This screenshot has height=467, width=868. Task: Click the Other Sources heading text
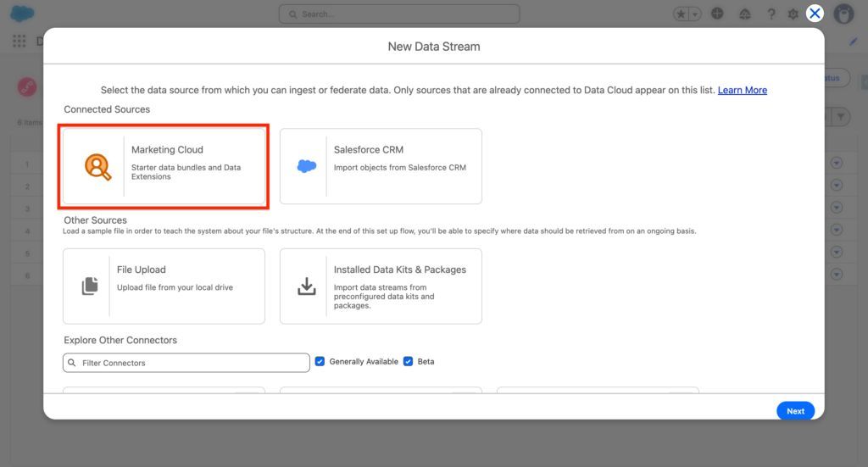coord(95,220)
